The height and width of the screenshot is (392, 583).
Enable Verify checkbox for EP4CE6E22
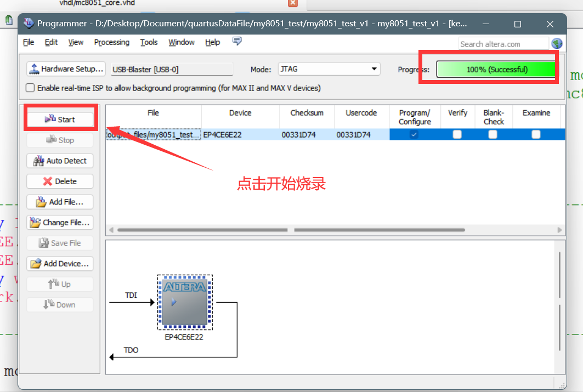tap(457, 134)
